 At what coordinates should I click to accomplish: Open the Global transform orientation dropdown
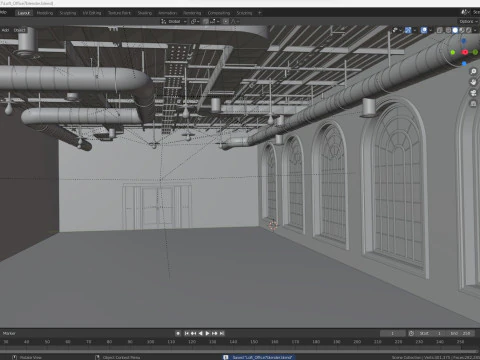click(x=174, y=21)
